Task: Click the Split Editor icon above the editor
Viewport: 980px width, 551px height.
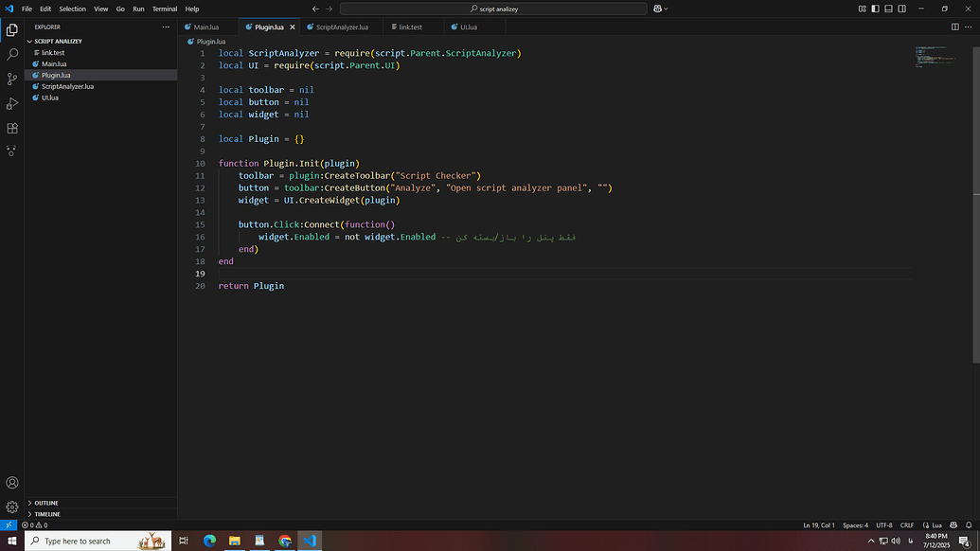Action: 955,27
